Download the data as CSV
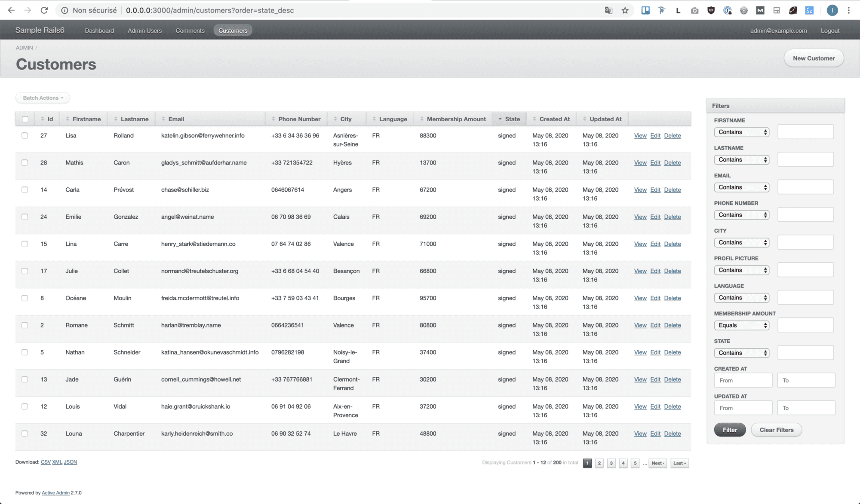Screen dimensions: 860x504 coord(46,462)
